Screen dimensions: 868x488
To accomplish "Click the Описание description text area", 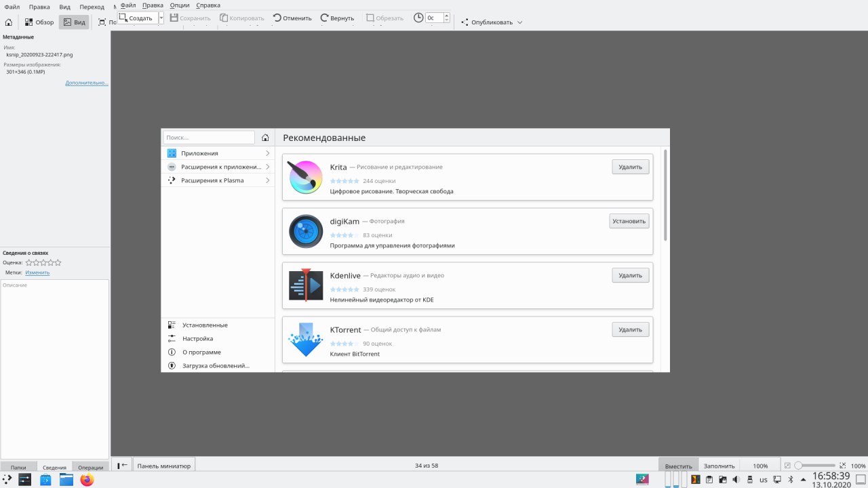I will coord(54,369).
